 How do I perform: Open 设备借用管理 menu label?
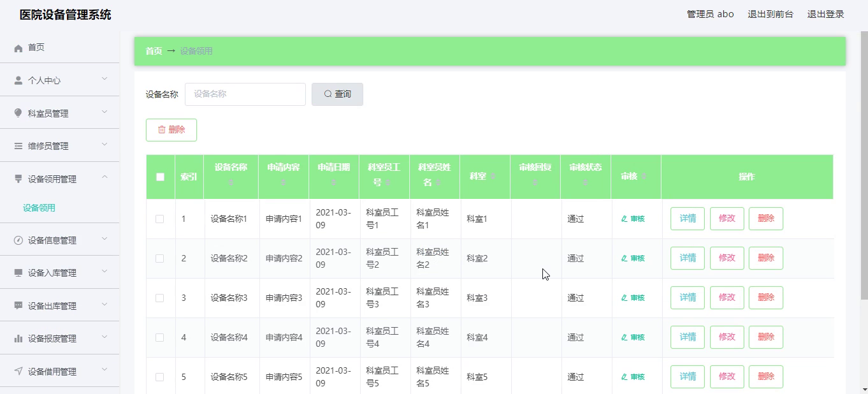click(52, 372)
